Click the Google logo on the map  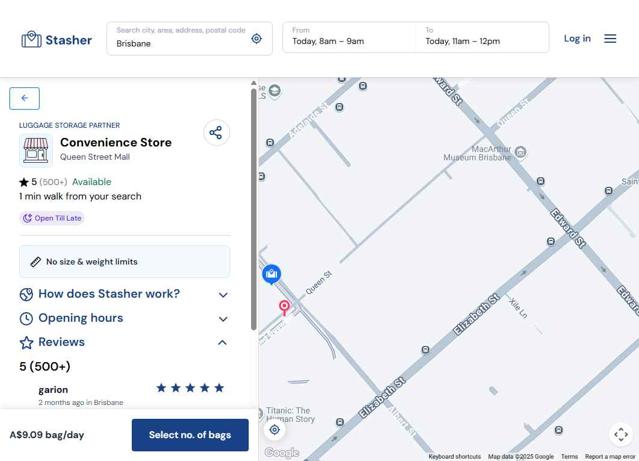click(282, 452)
